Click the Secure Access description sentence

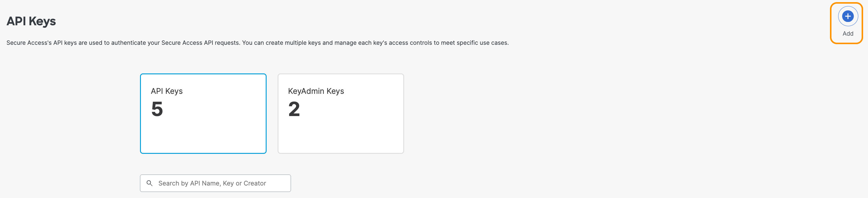pos(257,43)
